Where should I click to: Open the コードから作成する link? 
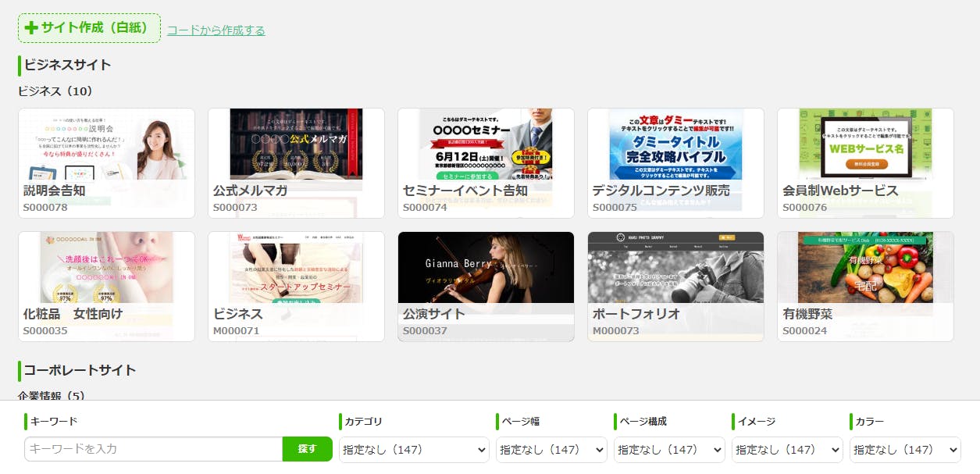(x=216, y=30)
